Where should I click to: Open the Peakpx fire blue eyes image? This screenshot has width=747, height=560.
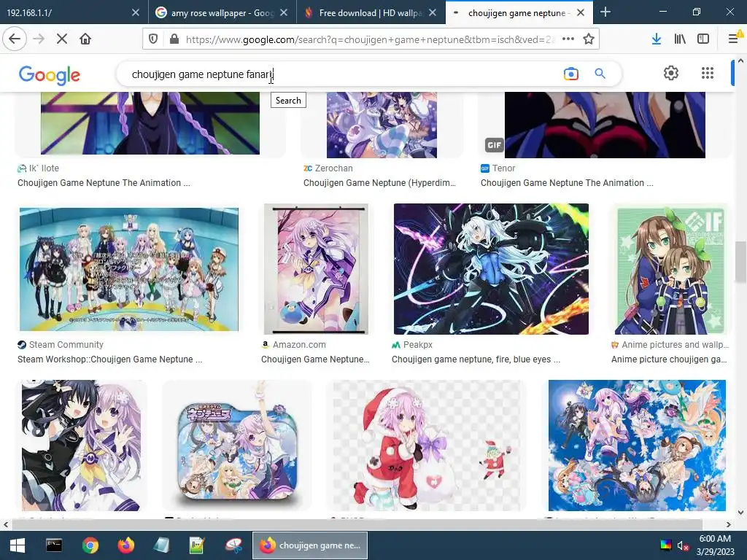[x=491, y=269]
